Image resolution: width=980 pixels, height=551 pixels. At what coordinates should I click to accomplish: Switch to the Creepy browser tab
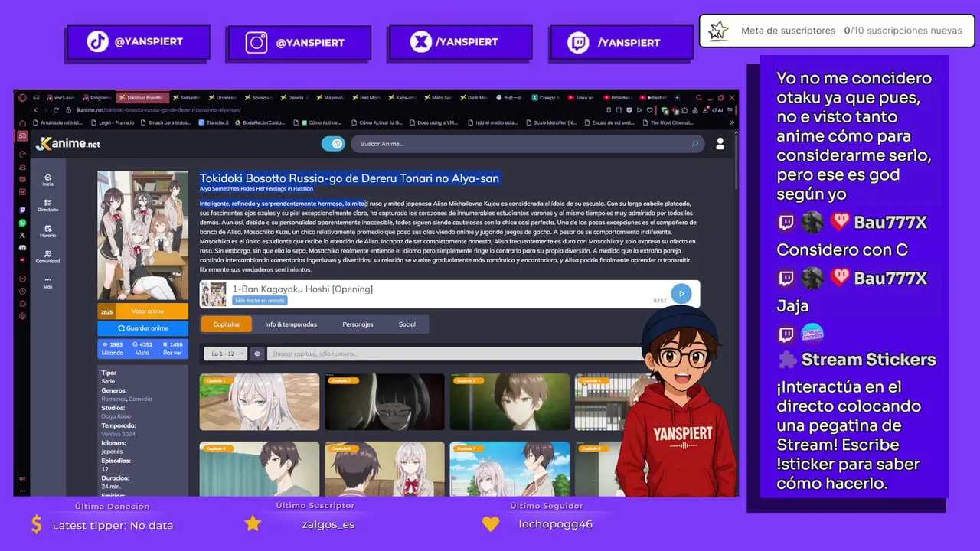click(545, 98)
